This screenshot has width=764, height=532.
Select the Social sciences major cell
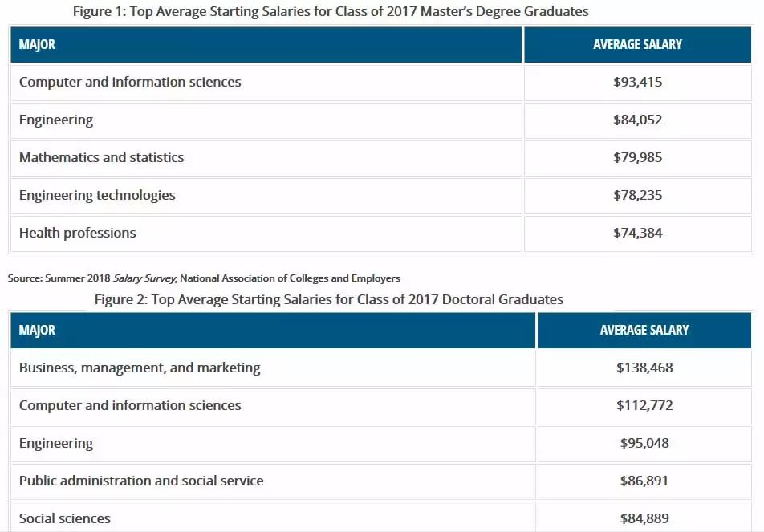(x=65, y=518)
